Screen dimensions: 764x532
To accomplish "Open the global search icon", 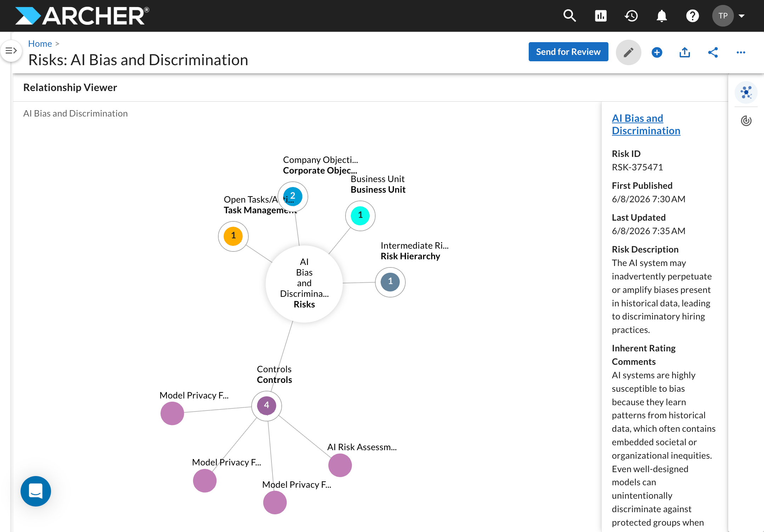I will (569, 16).
